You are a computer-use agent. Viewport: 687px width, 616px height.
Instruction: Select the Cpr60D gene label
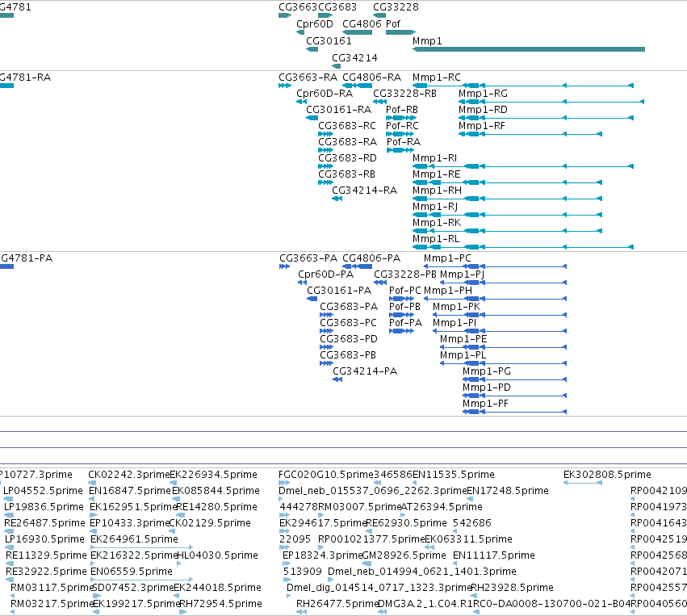[315, 24]
